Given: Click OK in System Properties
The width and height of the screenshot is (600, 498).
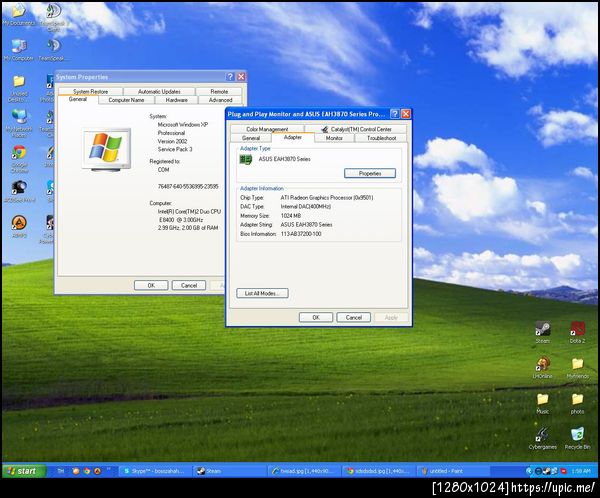Looking at the screenshot, I should click(x=151, y=285).
